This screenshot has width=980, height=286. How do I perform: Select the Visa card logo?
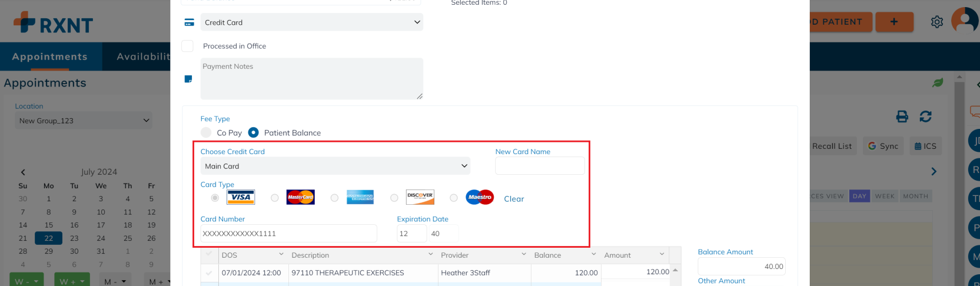coord(241,197)
